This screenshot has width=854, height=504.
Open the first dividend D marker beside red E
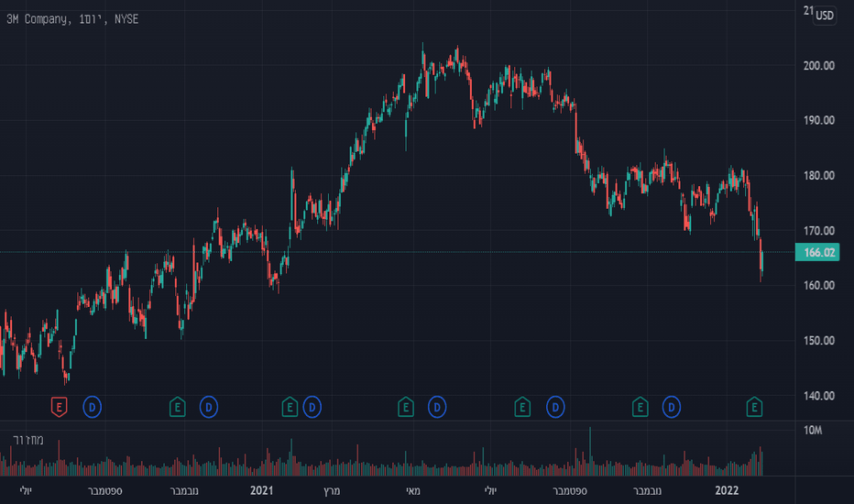click(x=92, y=407)
